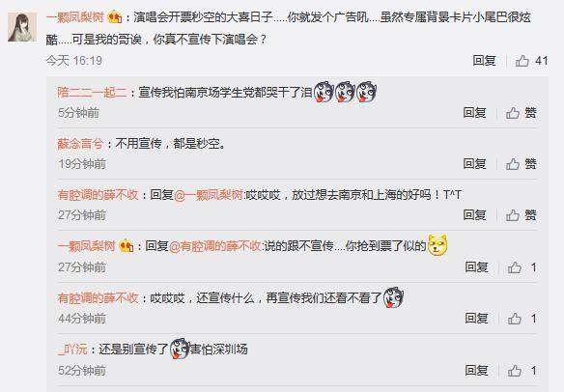
Task: Click the doge emoji in 一颗凤梨树's reply
Action: pyautogui.click(x=437, y=245)
